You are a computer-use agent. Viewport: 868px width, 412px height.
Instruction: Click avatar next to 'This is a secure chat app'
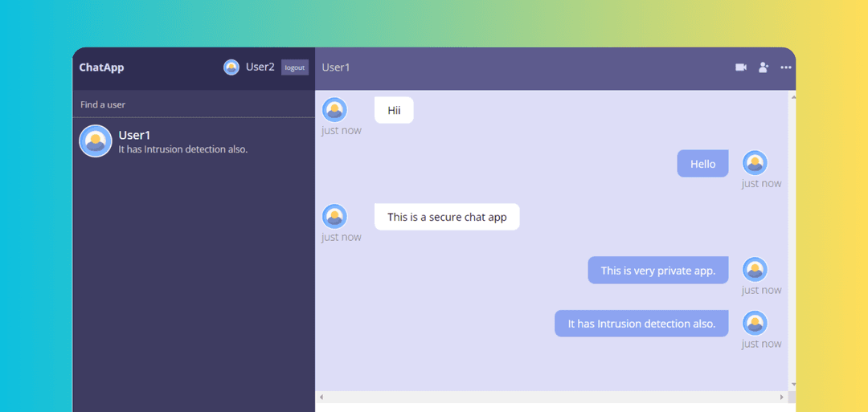click(x=334, y=216)
